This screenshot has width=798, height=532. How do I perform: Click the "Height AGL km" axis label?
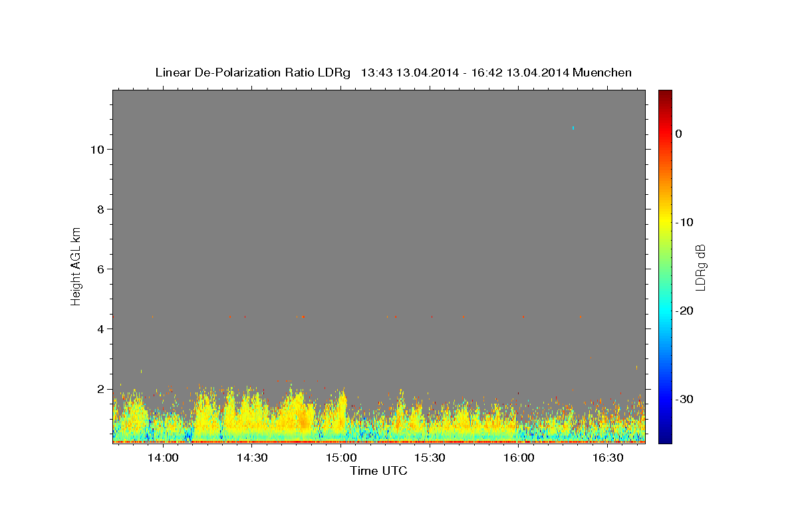point(76,265)
